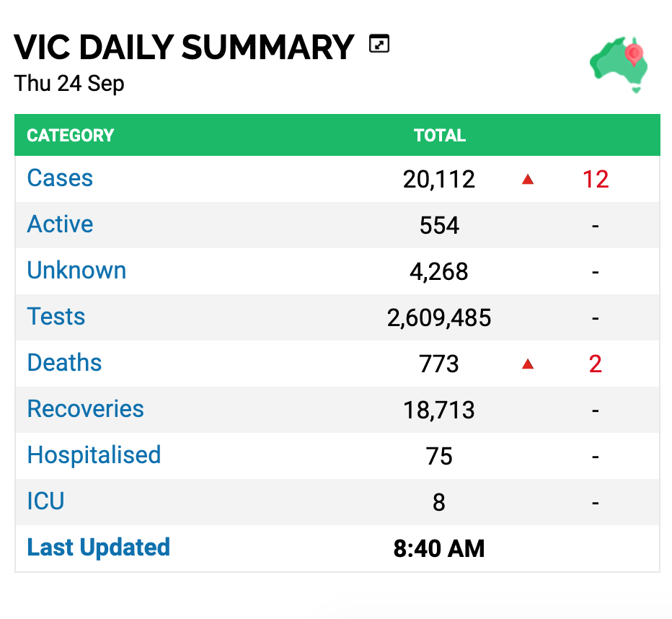
Task: Open the Cases category link
Action: pos(60,178)
